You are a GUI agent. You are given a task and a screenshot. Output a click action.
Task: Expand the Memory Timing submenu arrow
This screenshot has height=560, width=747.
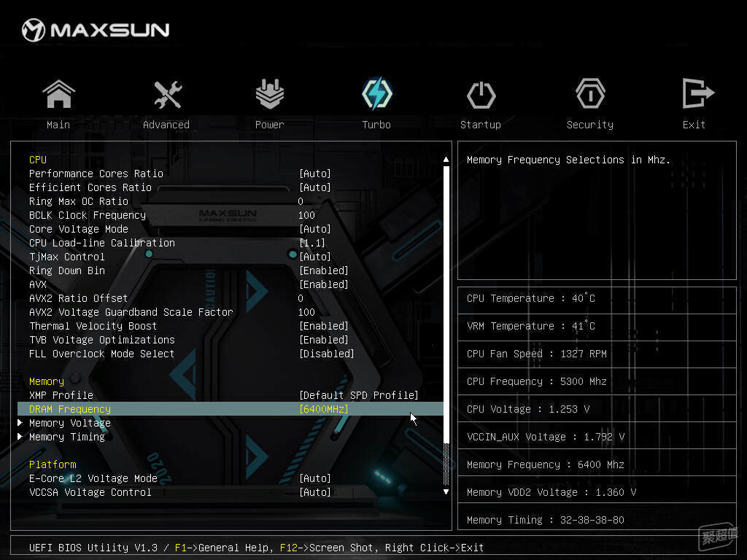coord(20,436)
